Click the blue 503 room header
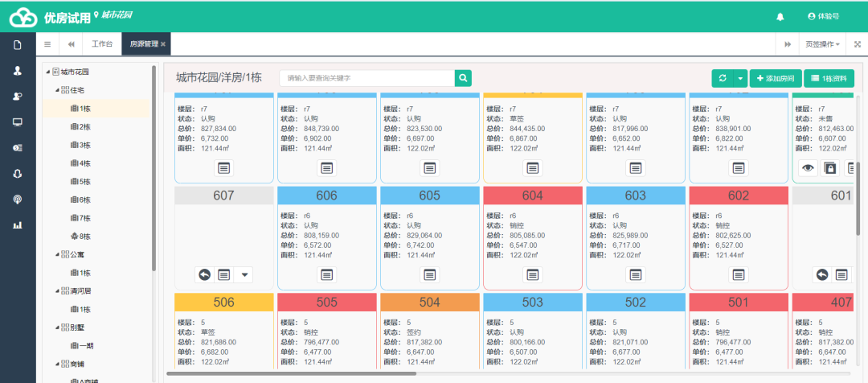The image size is (868, 383). coord(533,302)
